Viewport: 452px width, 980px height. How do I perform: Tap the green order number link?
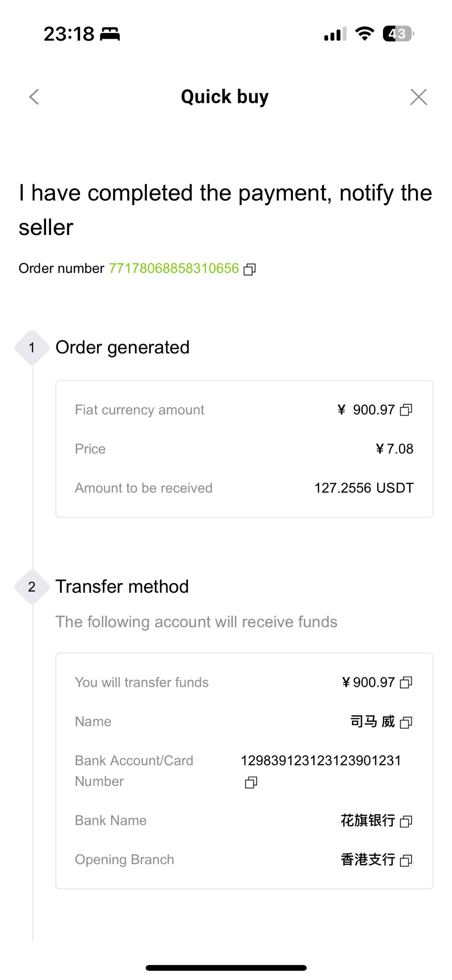[x=174, y=268]
